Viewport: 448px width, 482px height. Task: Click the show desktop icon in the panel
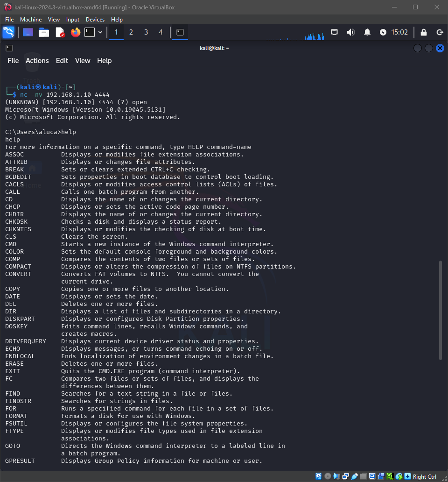(x=28, y=32)
